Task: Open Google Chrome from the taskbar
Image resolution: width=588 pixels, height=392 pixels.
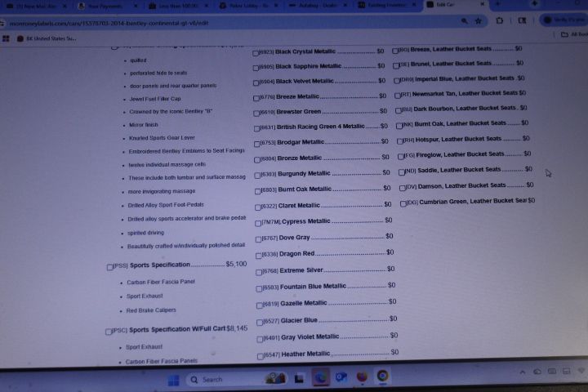Action: click(x=382, y=376)
